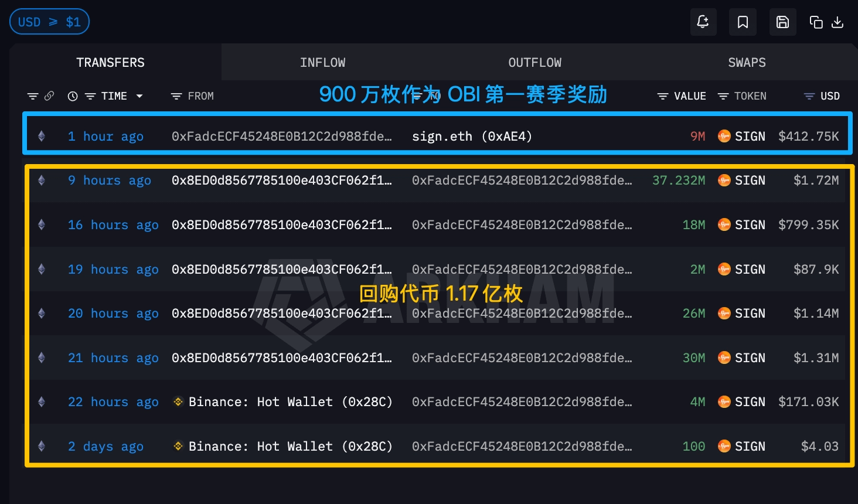Open the TOKEN column filter icon

pyautogui.click(x=723, y=96)
